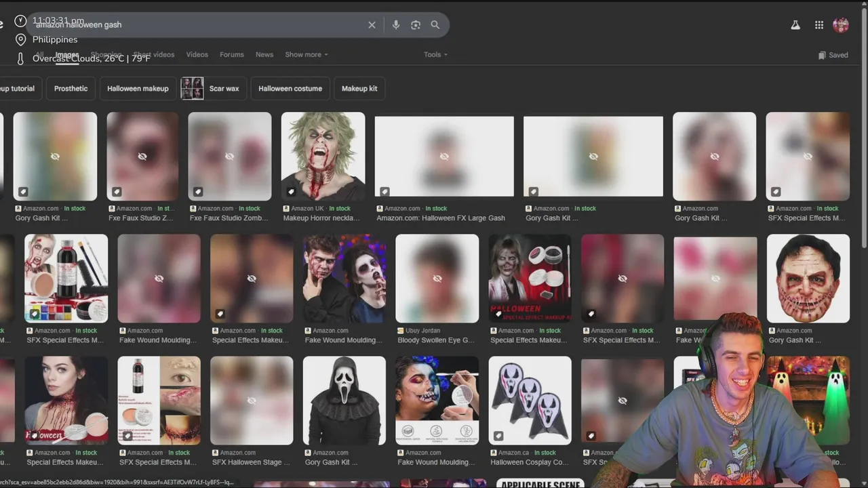This screenshot has height=488, width=868.
Task: Select the Halloween costume filter chip
Action: pos(290,89)
